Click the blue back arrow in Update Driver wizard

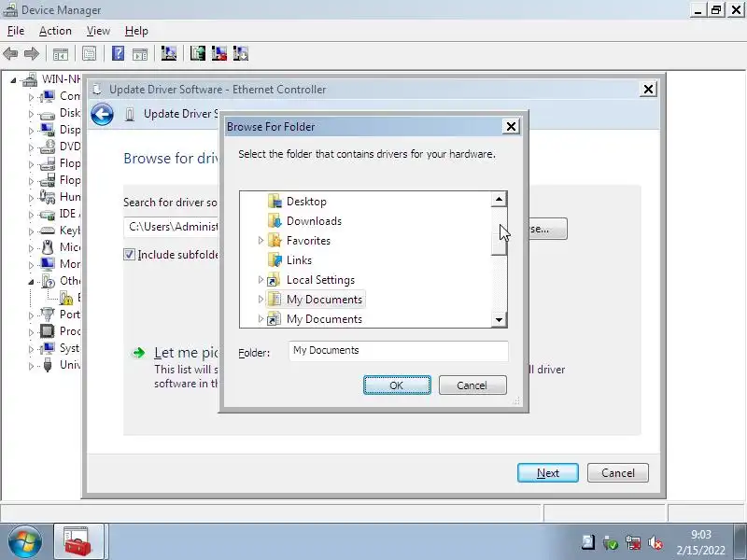tap(102, 114)
